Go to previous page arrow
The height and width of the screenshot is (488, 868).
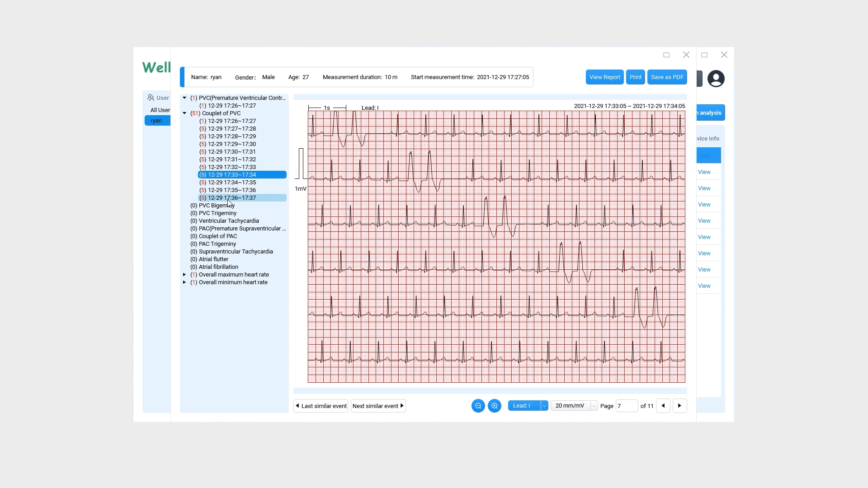[x=663, y=406]
